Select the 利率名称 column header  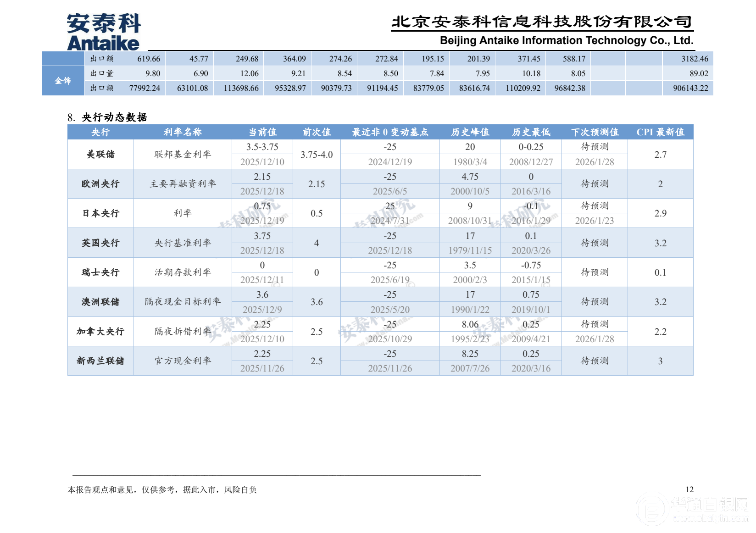coord(183,132)
